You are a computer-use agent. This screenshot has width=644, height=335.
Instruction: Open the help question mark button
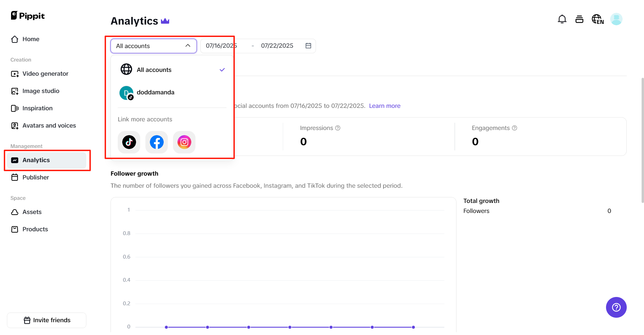pos(616,307)
